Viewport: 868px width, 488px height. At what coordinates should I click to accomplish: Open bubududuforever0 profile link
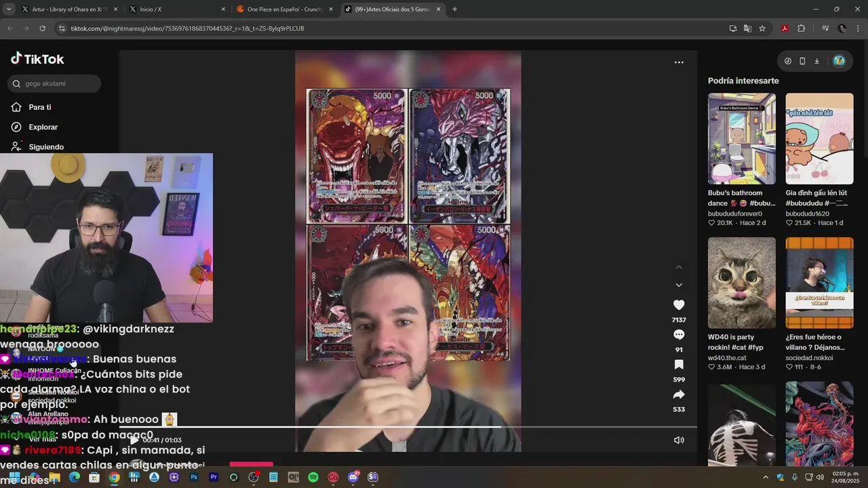coord(735,213)
